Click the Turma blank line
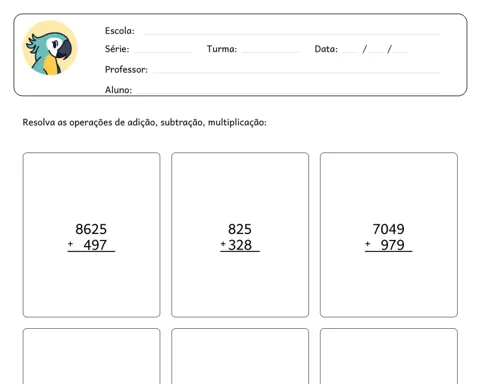Viewport: 480px width, 384px height. [x=270, y=52]
